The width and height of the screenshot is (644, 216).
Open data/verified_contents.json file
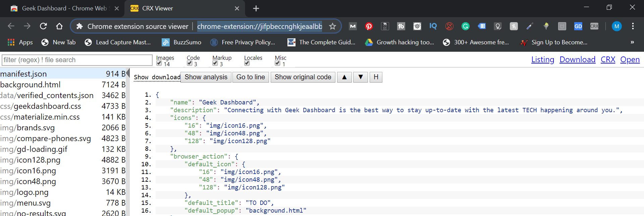pyautogui.click(x=63, y=95)
